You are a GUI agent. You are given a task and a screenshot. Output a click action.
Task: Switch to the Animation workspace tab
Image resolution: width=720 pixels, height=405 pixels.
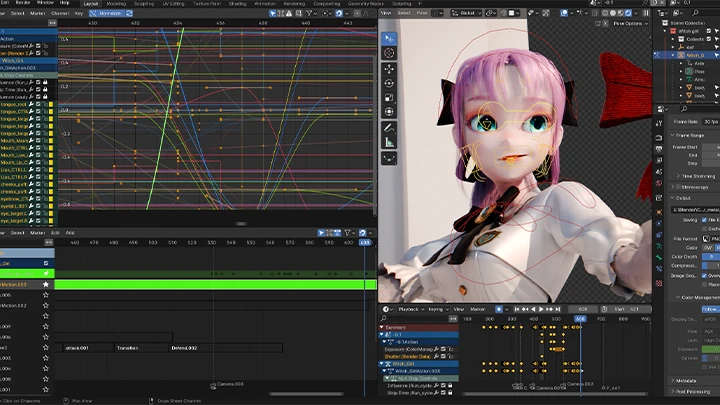(x=265, y=4)
